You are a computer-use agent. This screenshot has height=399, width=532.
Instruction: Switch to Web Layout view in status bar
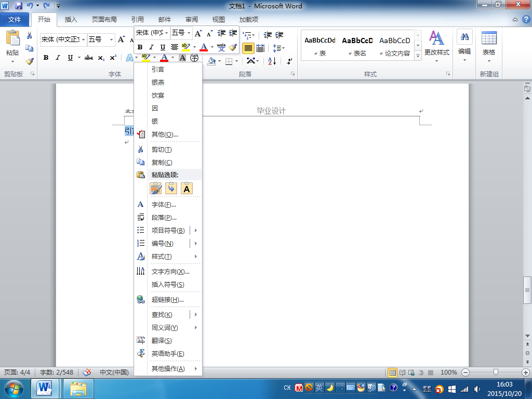click(x=411, y=373)
